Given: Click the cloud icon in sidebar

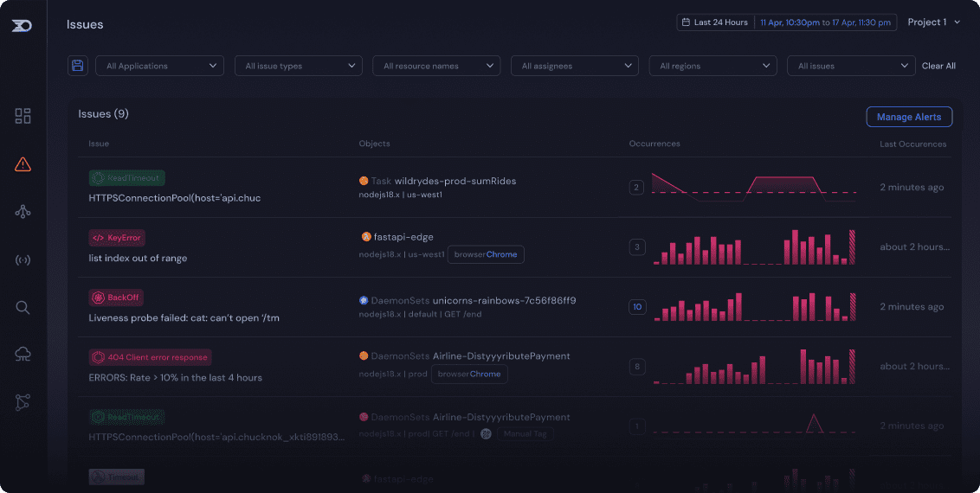Looking at the screenshot, I should (x=23, y=354).
